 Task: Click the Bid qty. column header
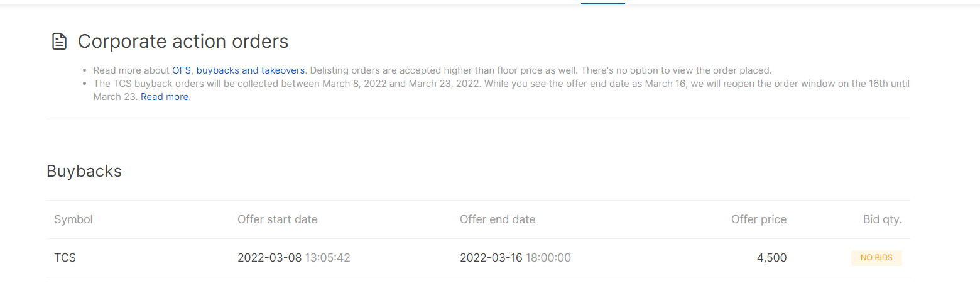(x=883, y=219)
